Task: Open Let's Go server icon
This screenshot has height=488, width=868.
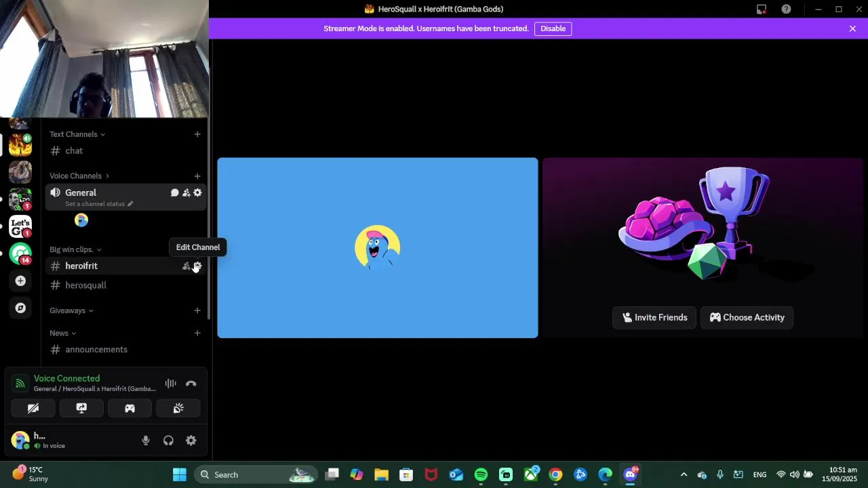Action: tap(20, 226)
